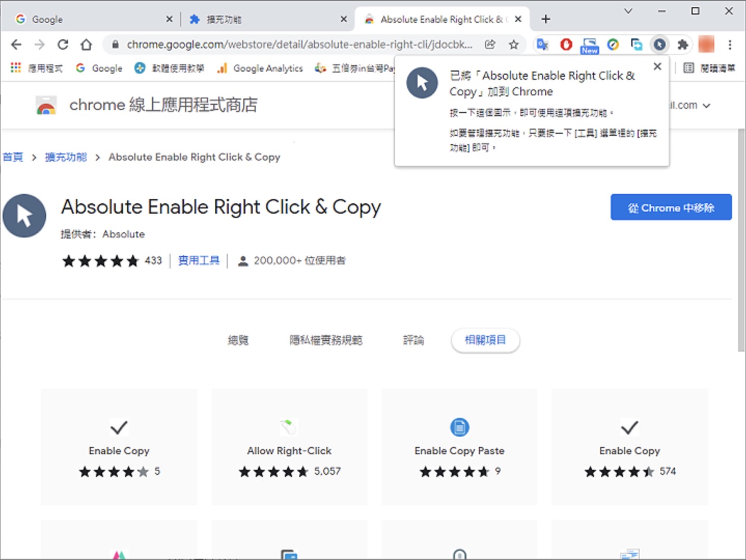
Task: Click the chrome 線上應用程式商店 title
Action: pos(163,105)
